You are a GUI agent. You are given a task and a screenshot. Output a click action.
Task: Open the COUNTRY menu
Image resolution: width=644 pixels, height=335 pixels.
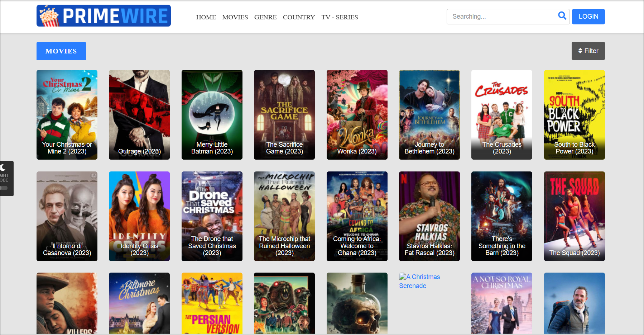pyautogui.click(x=299, y=17)
